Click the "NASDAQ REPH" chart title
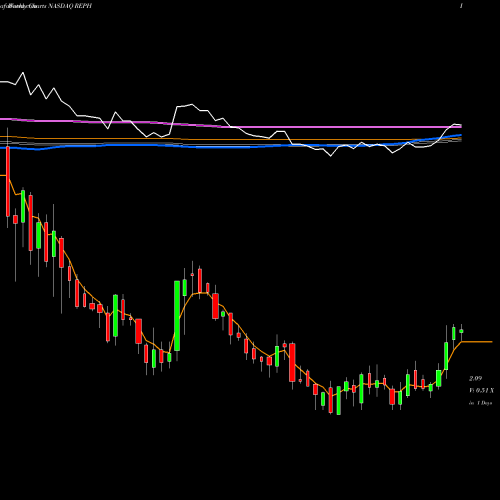 click(x=70, y=6)
